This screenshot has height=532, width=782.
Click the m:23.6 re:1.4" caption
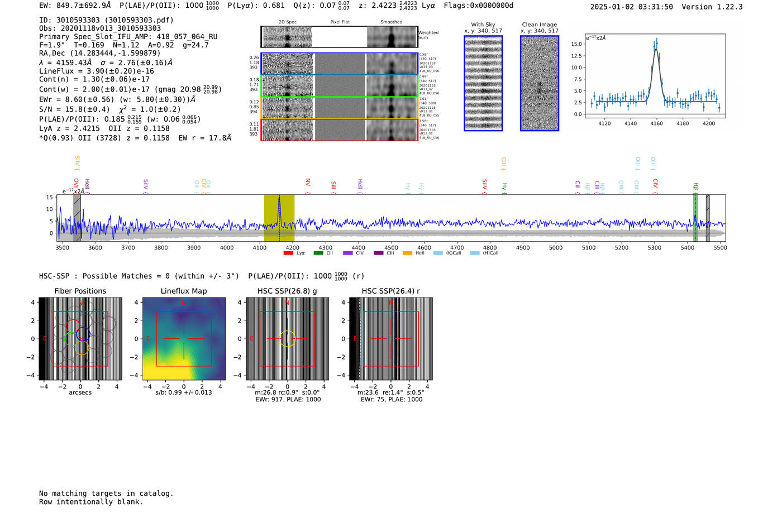tap(390, 392)
